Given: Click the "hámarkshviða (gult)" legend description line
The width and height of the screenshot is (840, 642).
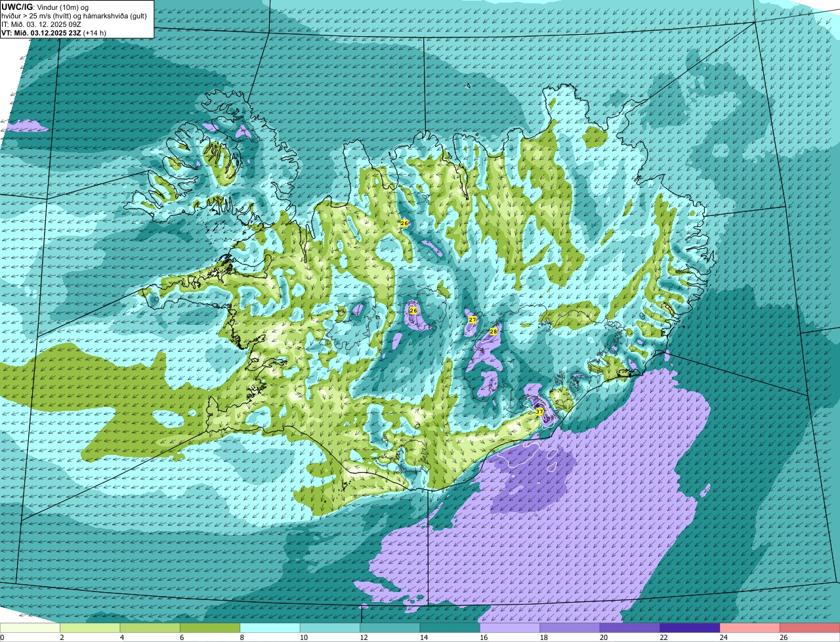Looking at the screenshot, I should coord(114,15).
